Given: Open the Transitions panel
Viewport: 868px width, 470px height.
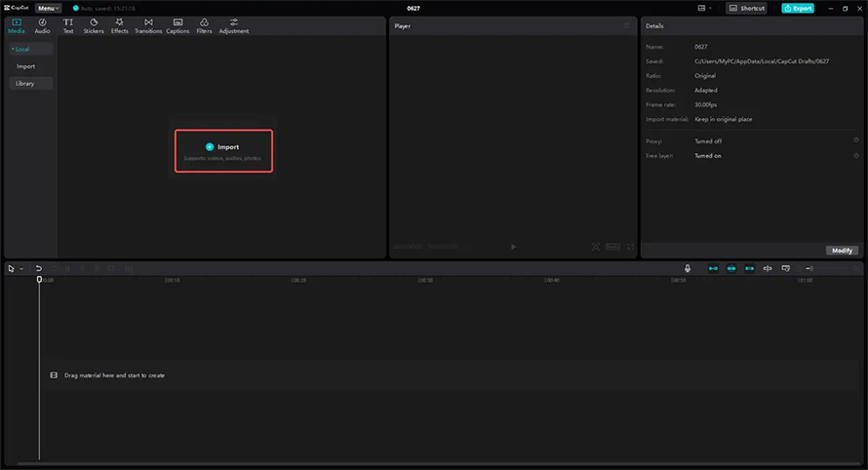Looking at the screenshot, I should tap(148, 26).
